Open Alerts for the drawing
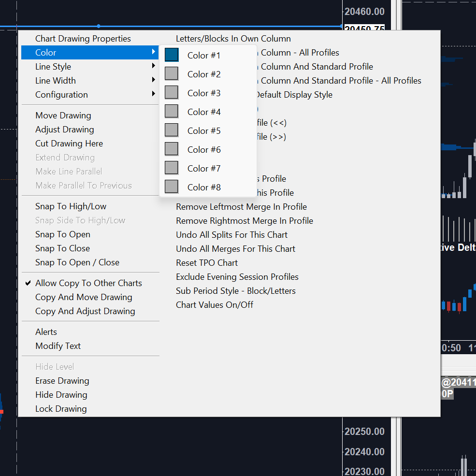 46,332
